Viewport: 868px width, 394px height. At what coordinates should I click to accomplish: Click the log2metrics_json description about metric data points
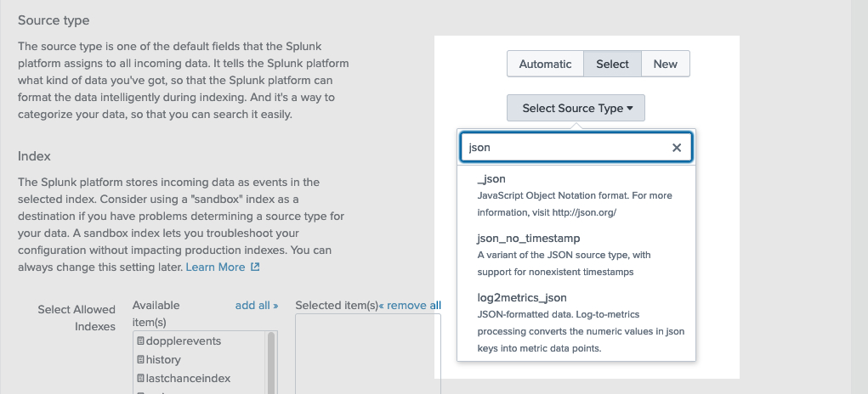coord(581,331)
